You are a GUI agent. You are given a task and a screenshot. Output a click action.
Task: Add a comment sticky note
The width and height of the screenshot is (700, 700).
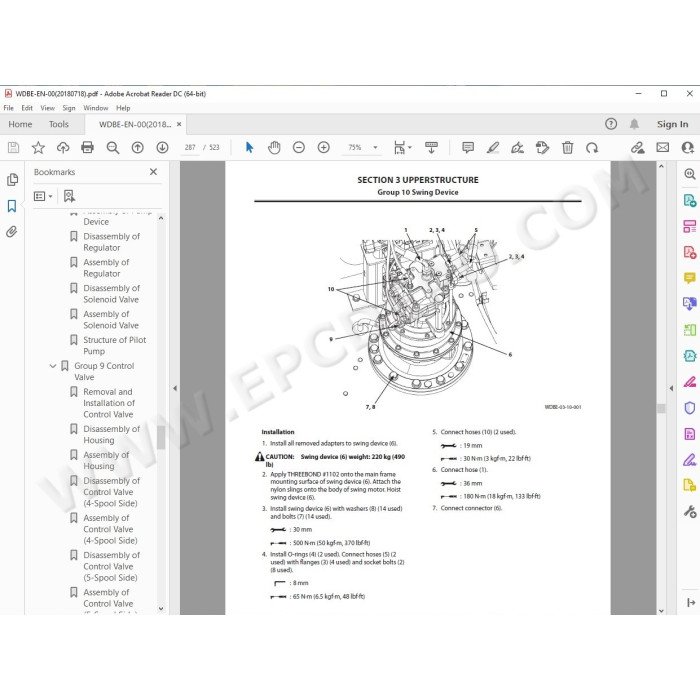[x=468, y=147]
